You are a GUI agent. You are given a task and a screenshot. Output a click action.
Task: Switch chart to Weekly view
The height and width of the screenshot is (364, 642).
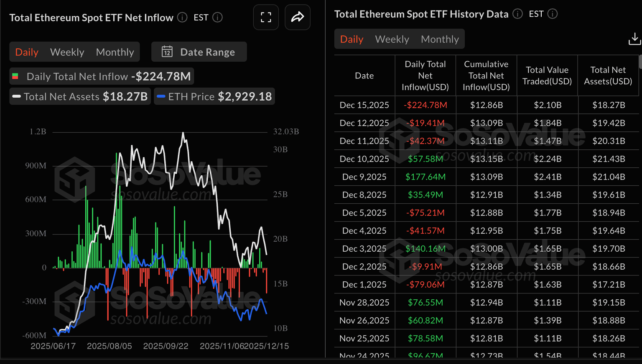tap(67, 52)
